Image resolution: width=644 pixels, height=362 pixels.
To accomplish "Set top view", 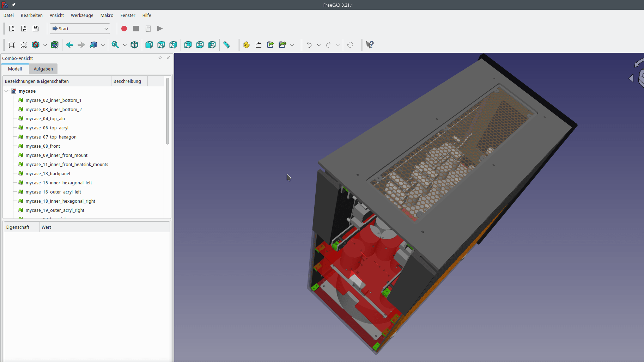I will click(x=161, y=45).
